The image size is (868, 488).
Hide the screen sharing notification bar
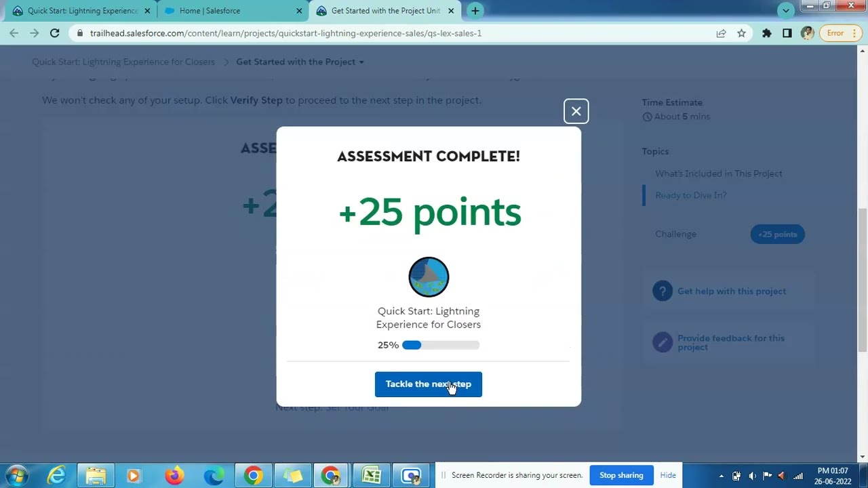pyautogui.click(x=668, y=475)
